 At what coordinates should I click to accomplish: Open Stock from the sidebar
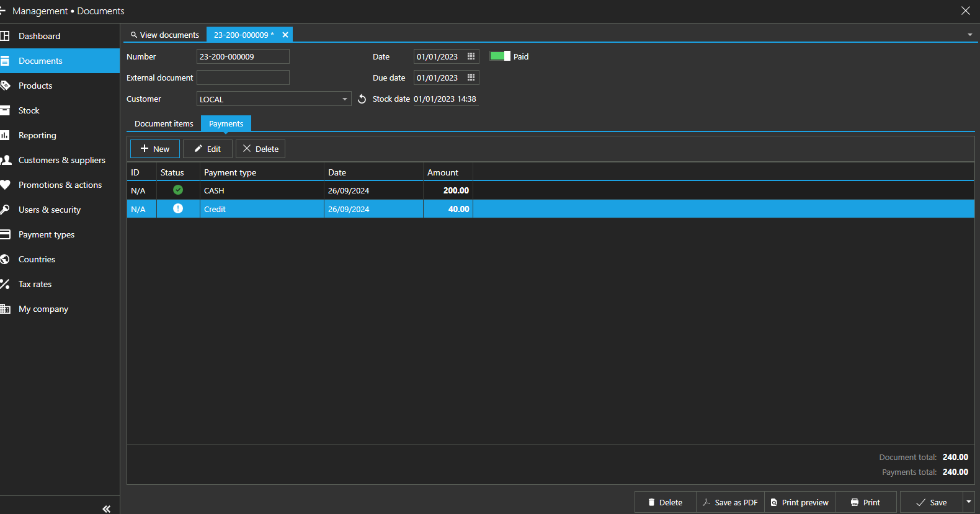(x=29, y=110)
